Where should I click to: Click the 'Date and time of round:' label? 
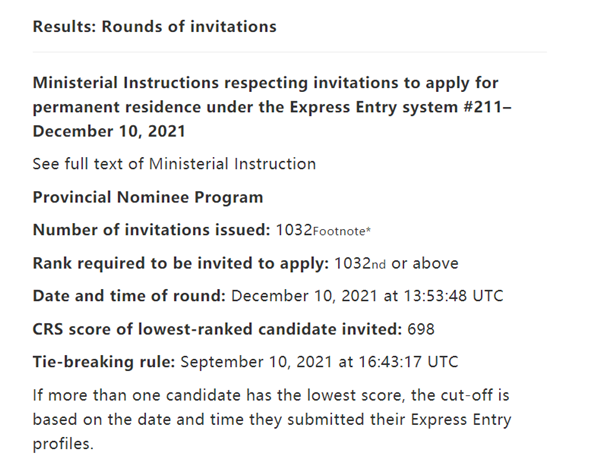point(129,296)
